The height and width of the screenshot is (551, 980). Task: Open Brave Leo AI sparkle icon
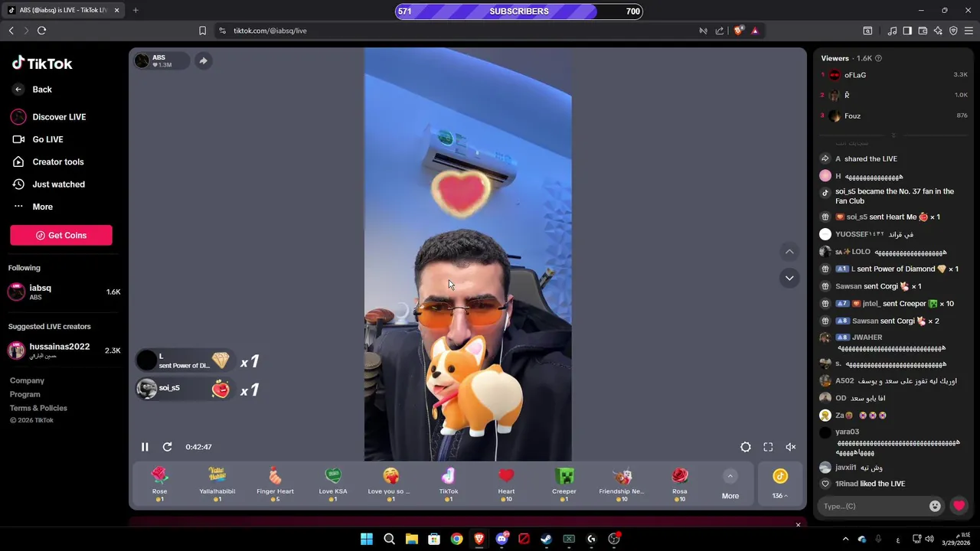click(x=938, y=31)
